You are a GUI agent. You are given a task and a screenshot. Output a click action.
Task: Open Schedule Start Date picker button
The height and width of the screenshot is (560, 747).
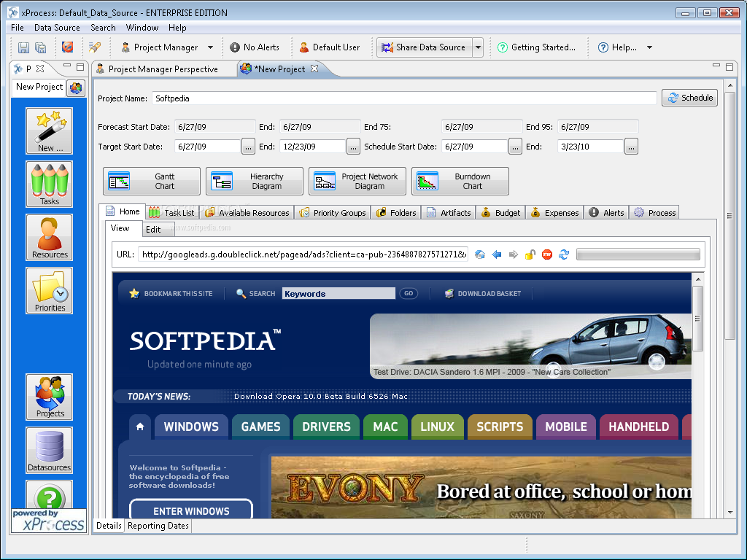click(x=515, y=147)
